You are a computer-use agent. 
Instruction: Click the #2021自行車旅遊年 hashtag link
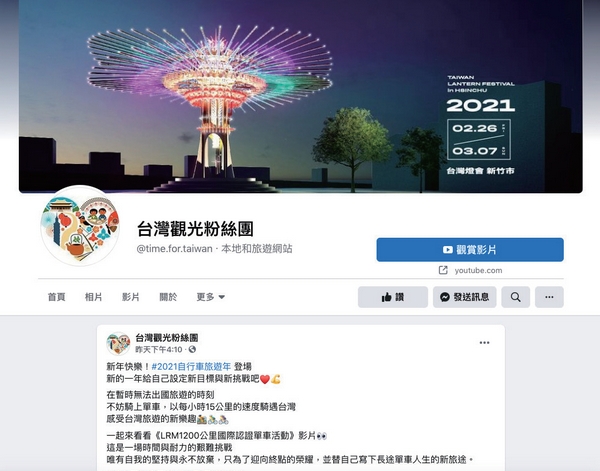coord(191,367)
